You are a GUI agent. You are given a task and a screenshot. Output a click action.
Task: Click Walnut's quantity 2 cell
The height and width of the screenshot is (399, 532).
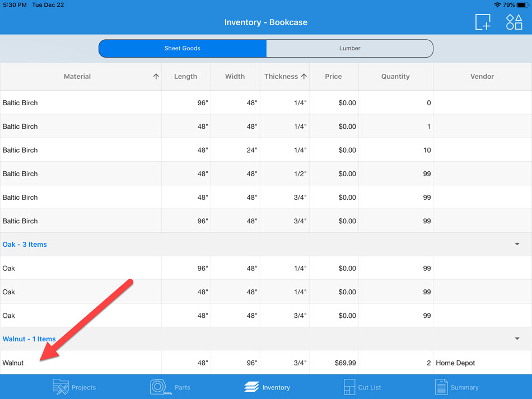(x=395, y=363)
